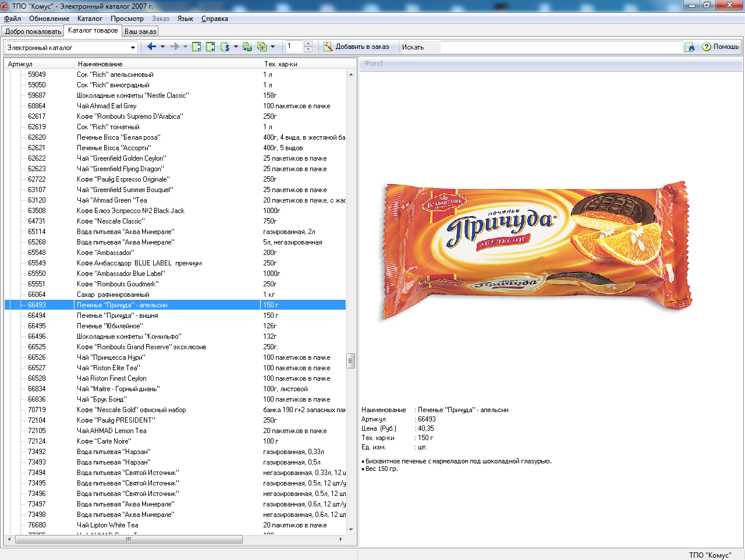Open the Язык menu
This screenshot has height=560, width=745.
185,19
